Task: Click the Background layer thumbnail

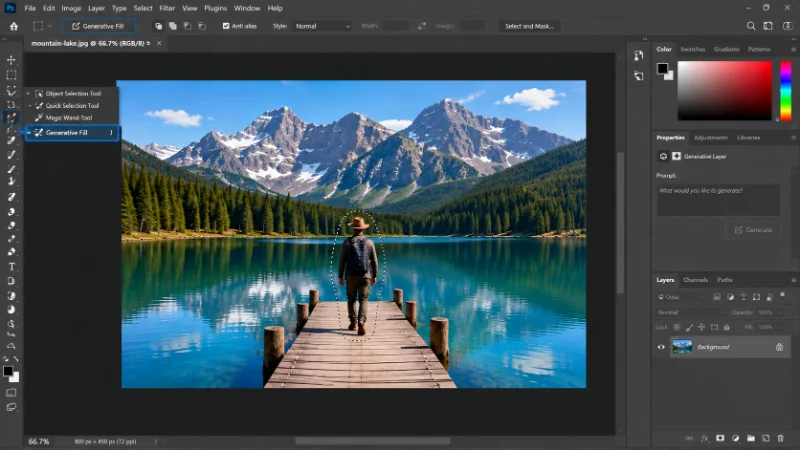Action: click(682, 347)
